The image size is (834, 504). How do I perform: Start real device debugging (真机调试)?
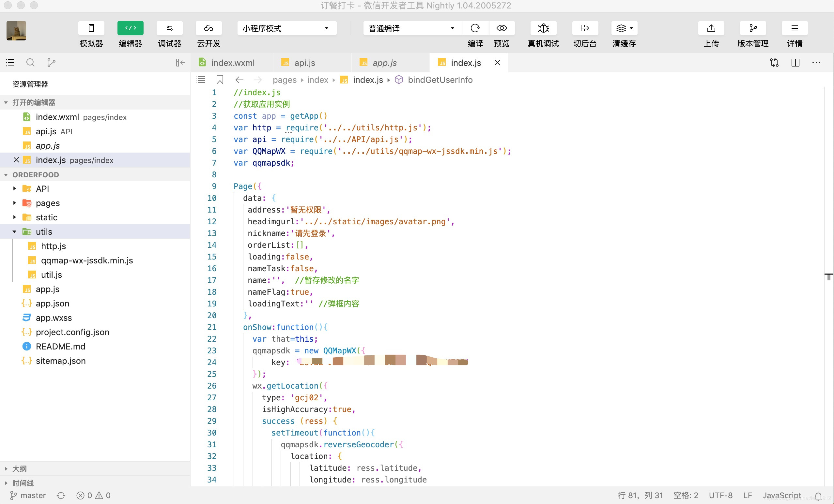coord(543,28)
